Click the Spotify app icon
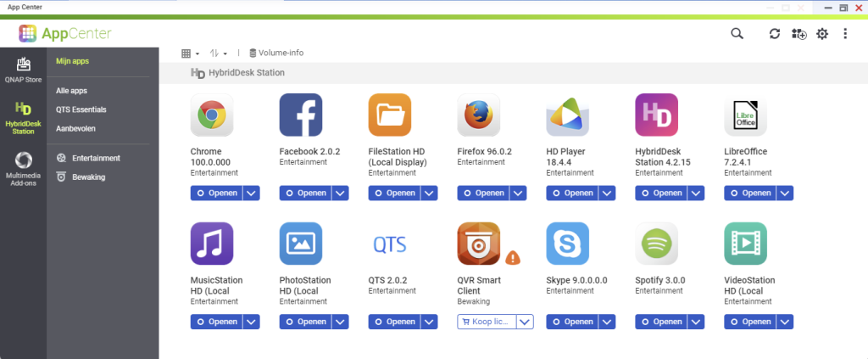Image resolution: width=868 pixels, height=359 pixels. pos(657,244)
